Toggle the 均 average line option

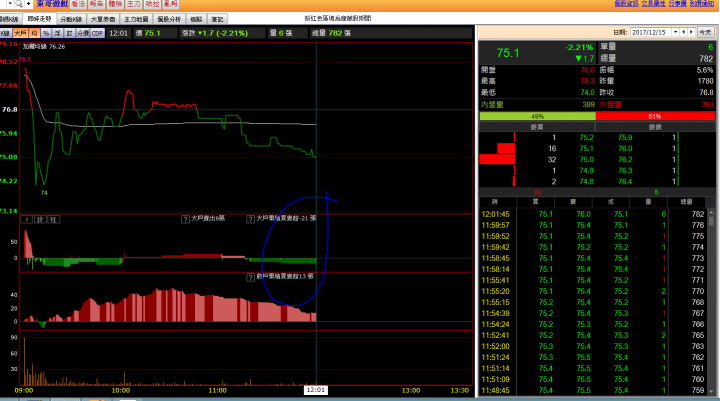34,33
